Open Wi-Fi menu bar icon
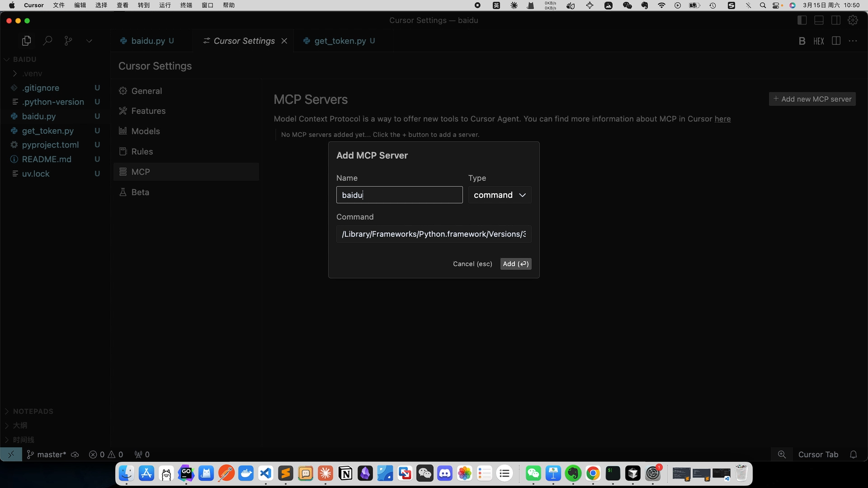The height and width of the screenshot is (488, 868). point(661,5)
